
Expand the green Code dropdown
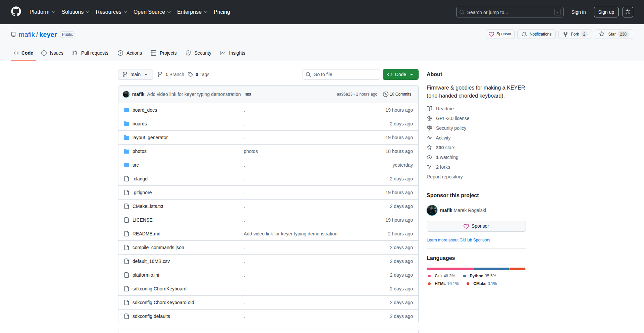point(400,74)
